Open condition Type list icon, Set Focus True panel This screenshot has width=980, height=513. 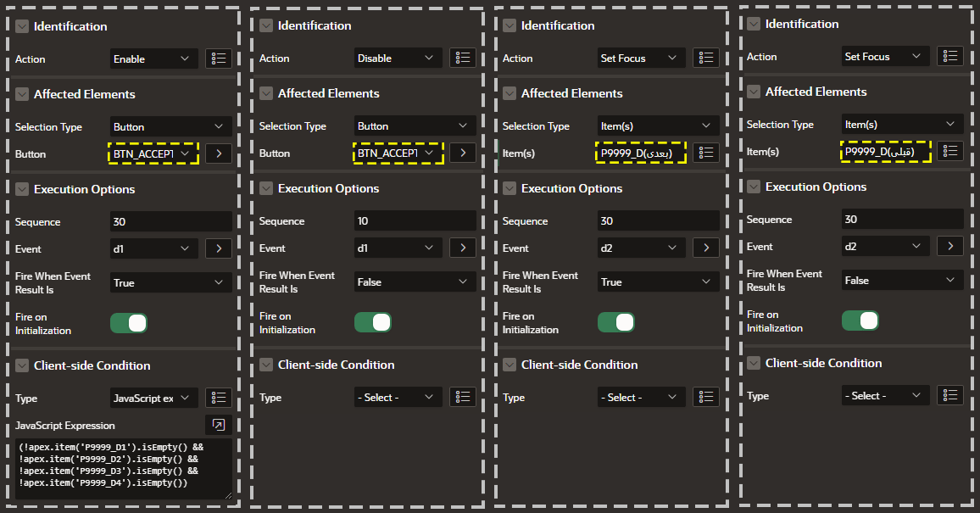[706, 397]
